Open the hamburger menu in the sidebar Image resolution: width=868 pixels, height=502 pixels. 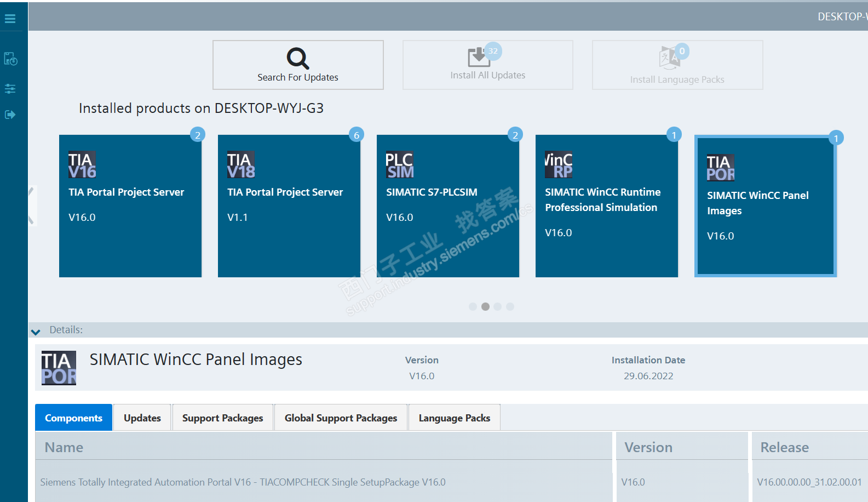pyautogui.click(x=10, y=19)
